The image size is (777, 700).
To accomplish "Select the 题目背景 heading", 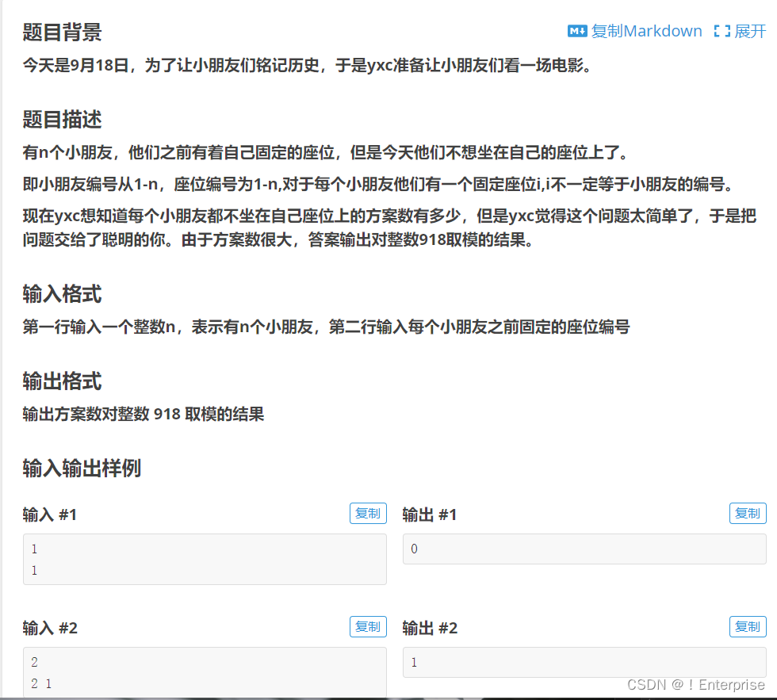I will click(x=62, y=33).
